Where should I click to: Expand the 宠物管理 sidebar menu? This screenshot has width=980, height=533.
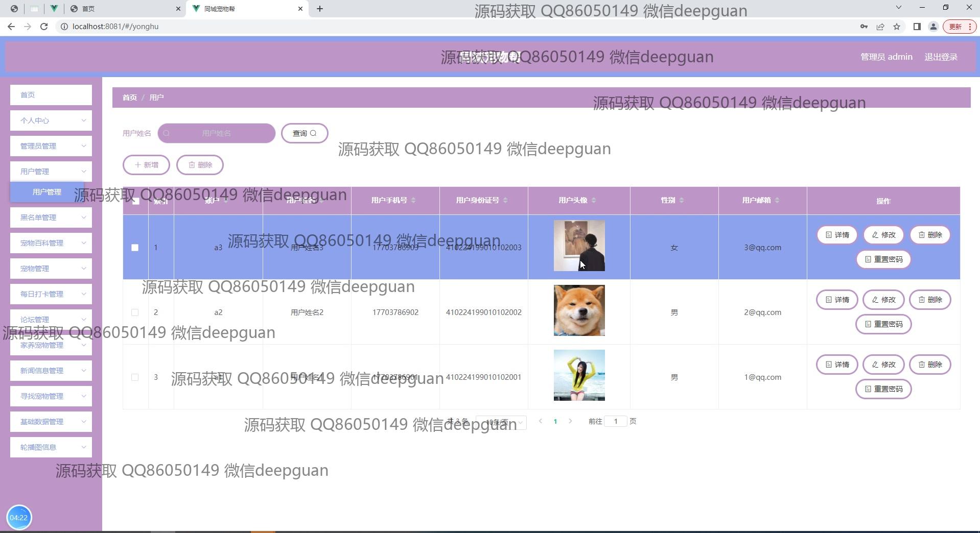(51, 269)
